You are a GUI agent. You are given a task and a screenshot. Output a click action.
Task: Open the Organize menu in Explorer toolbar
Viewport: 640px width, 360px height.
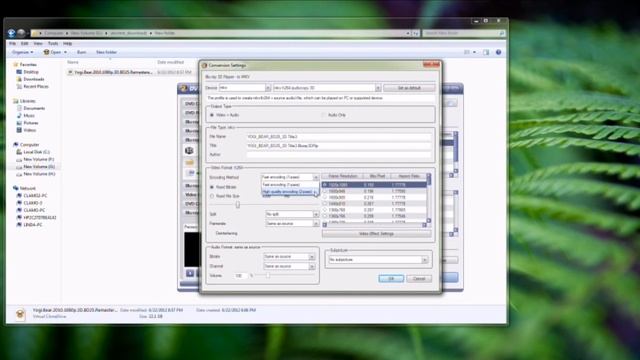pyautogui.click(x=22, y=52)
